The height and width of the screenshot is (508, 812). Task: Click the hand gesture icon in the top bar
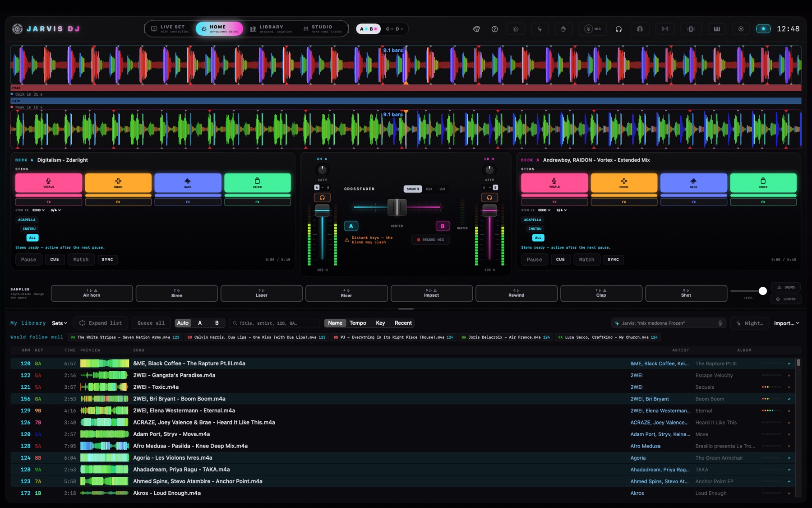pyautogui.click(x=563, y=29)
